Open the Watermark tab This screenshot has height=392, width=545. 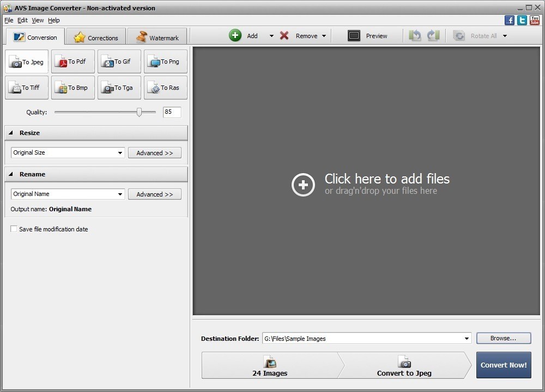tap(157, 37)
